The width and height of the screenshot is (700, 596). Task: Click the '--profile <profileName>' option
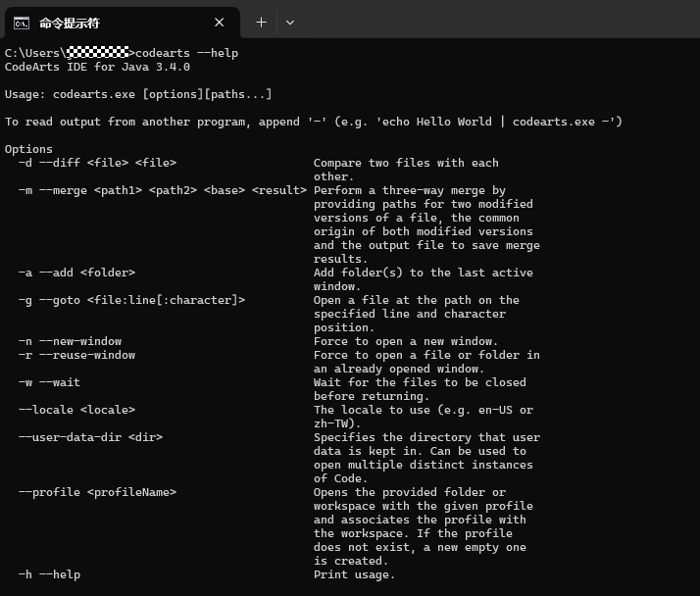pyautogui.click(x=97, y=492)
